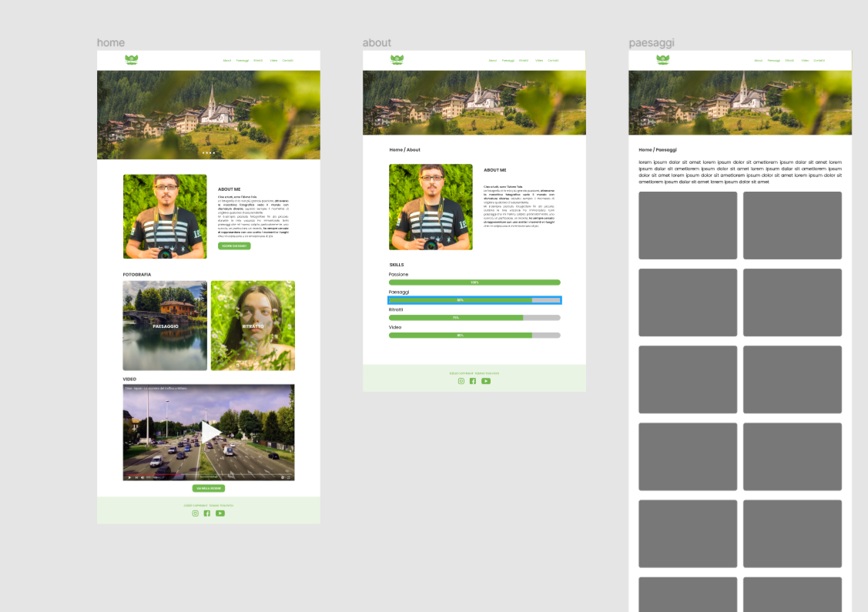This screenshot has width=868, height=612.
Task: Select the 'paesaggi' frame label
Action: click(x=652, y=42)
